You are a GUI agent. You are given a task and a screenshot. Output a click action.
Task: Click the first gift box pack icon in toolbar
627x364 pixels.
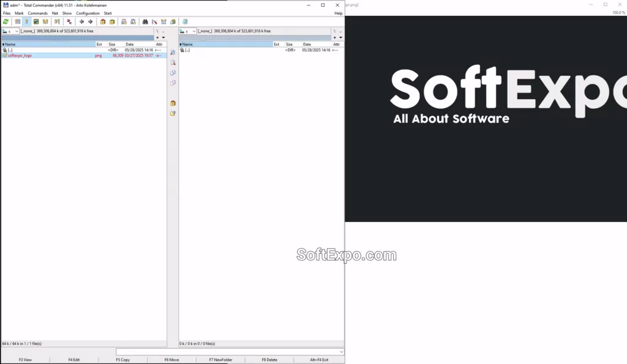tap(103, 22)
